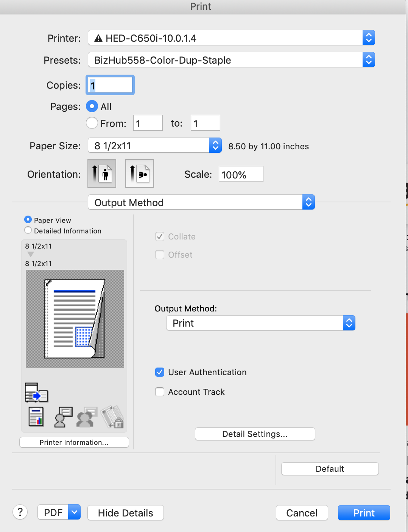
Task: Click the single user authentication icon
Action: pos(63,417)
